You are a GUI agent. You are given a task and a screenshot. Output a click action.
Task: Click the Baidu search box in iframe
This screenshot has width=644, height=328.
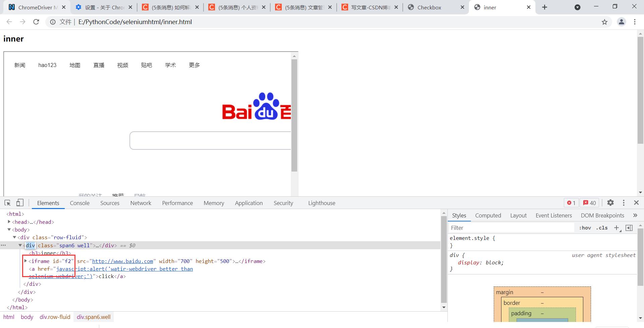(210, 140)
